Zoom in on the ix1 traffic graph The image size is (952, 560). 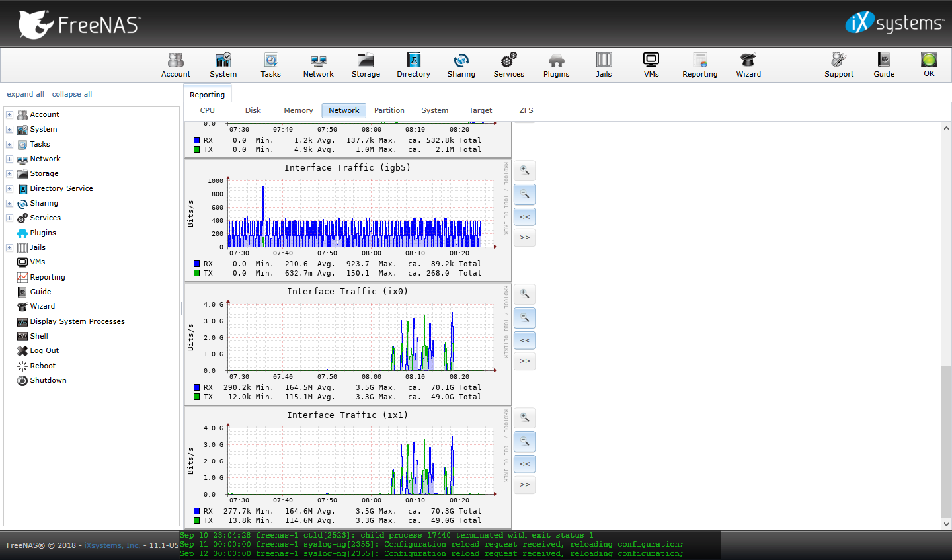(525, 418)
